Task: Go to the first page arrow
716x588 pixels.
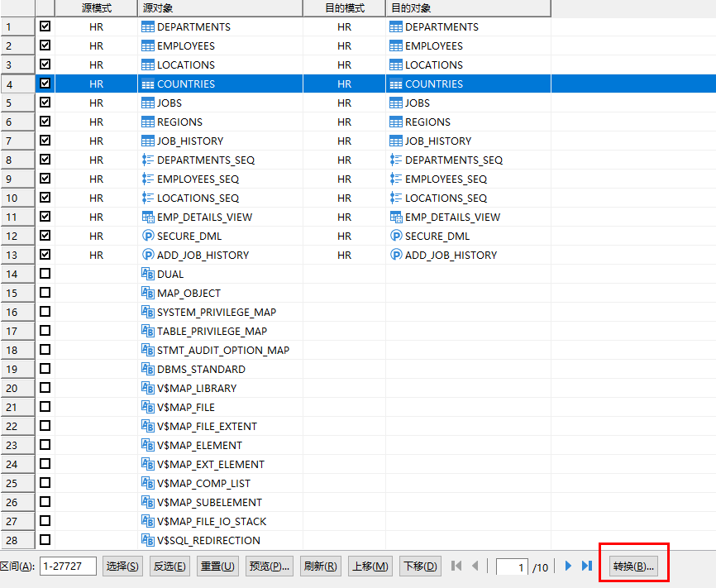Action: pos(456,566)
